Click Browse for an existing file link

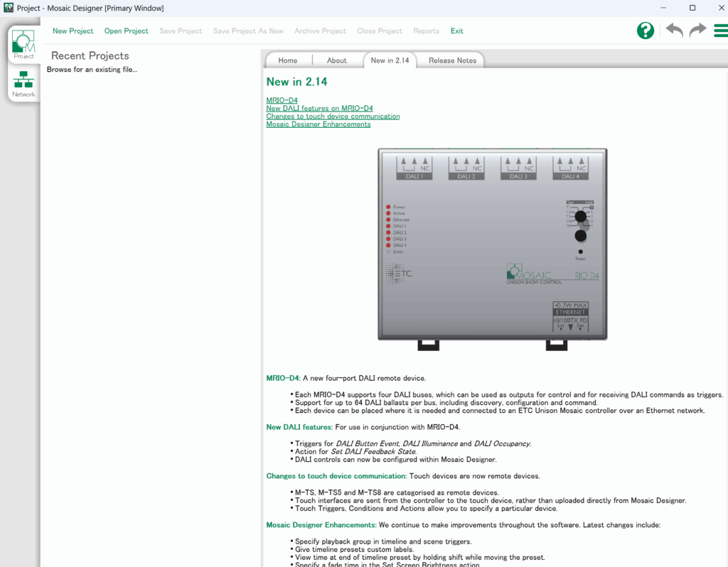pos(92,70)
